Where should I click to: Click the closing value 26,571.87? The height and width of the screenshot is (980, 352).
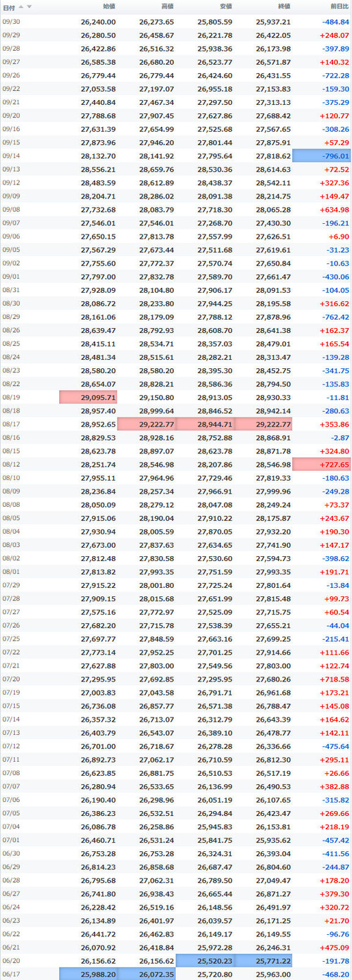pyautogui.click(x=273, y=62)
